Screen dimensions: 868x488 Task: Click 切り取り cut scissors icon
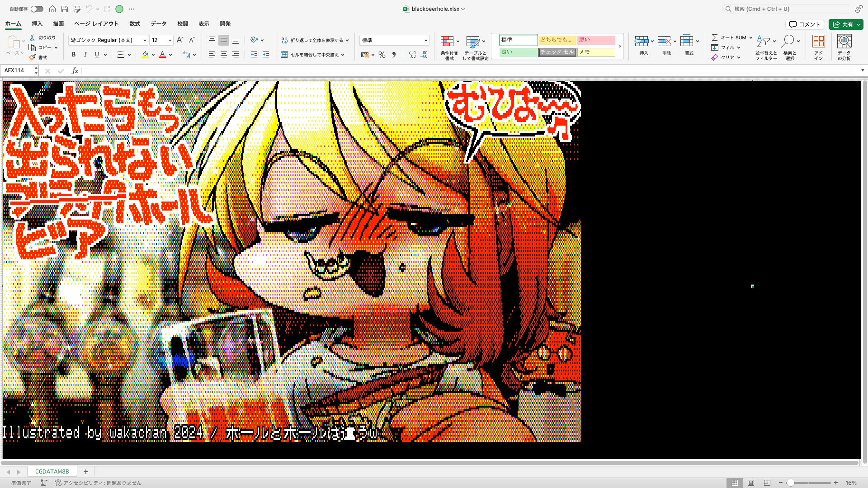32,38
